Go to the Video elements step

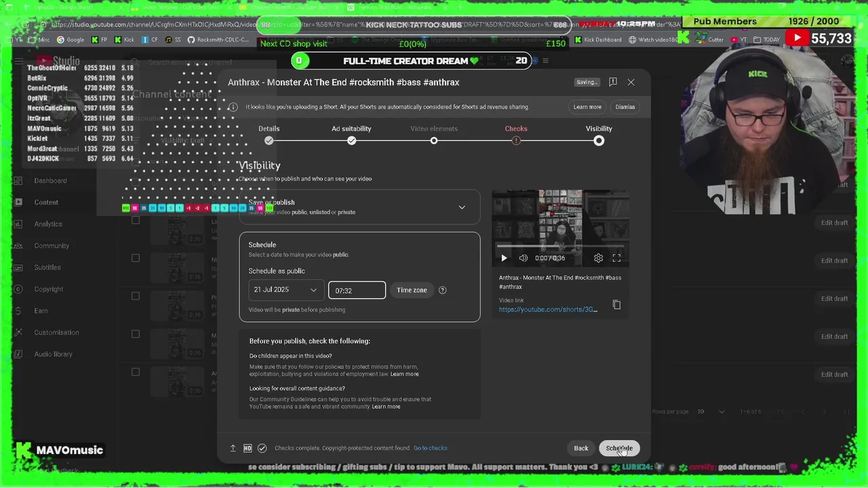434,134
